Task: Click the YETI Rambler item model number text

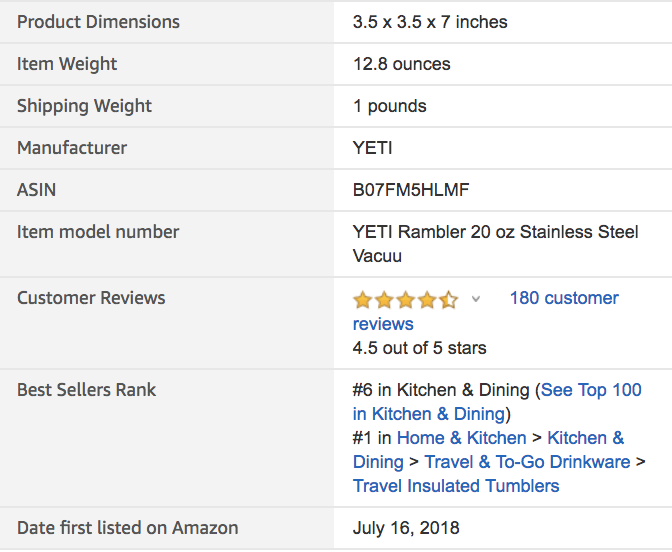Action: 495,232
